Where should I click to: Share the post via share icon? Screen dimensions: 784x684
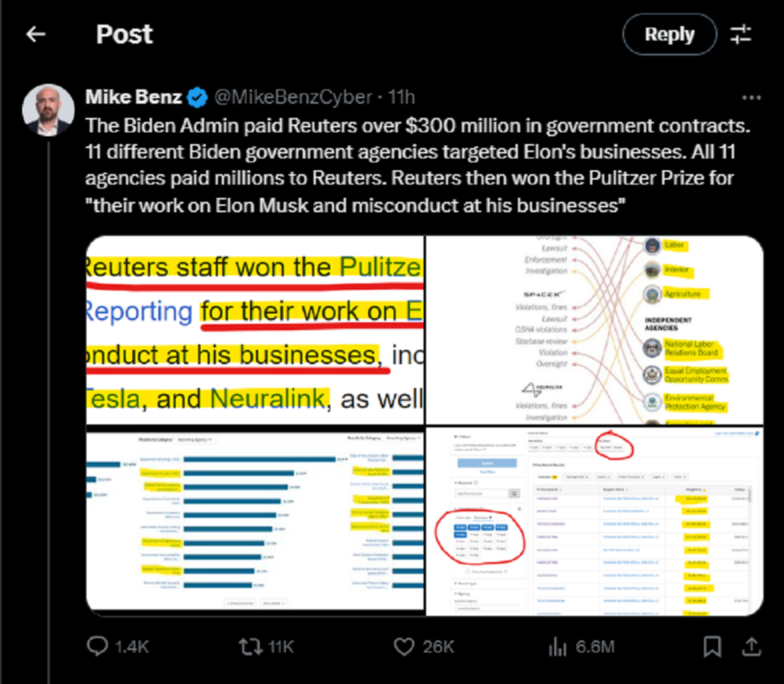tap(751, 646)
